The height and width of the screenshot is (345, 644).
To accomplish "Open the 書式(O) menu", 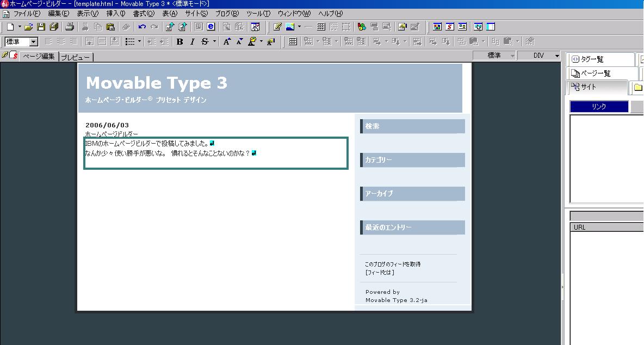I will pyautogui.click(x=144, y=14).
